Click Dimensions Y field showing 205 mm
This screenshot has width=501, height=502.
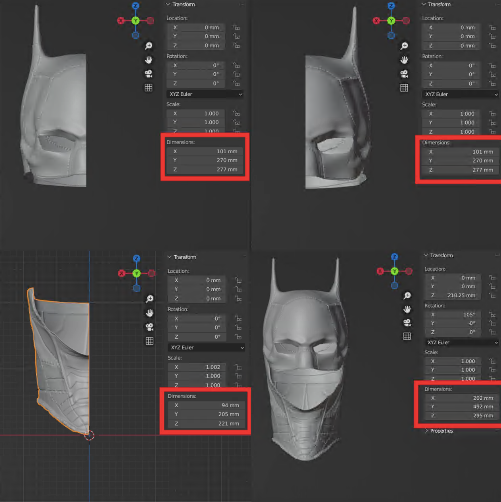(206, 414)
